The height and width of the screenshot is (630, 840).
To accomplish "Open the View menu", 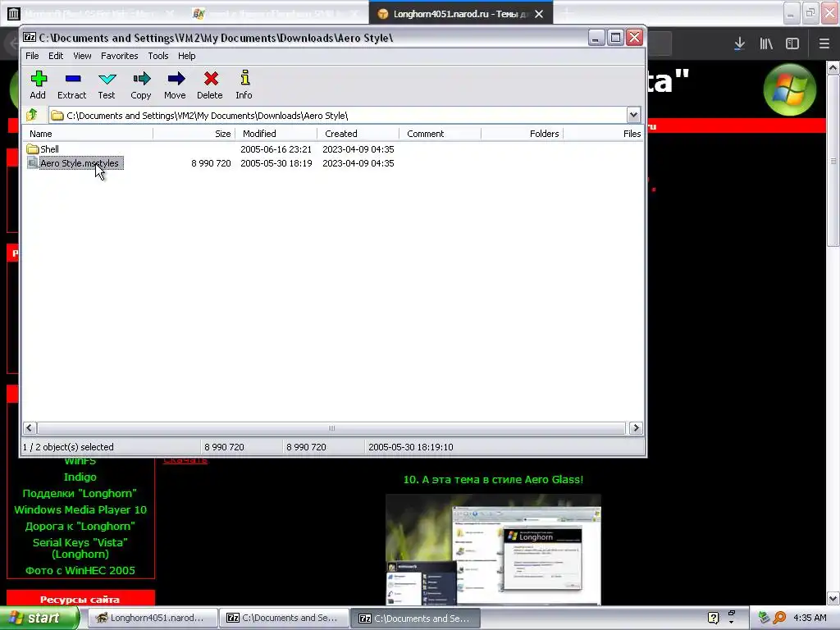I will pyautogui.click(x=82, y=56).
